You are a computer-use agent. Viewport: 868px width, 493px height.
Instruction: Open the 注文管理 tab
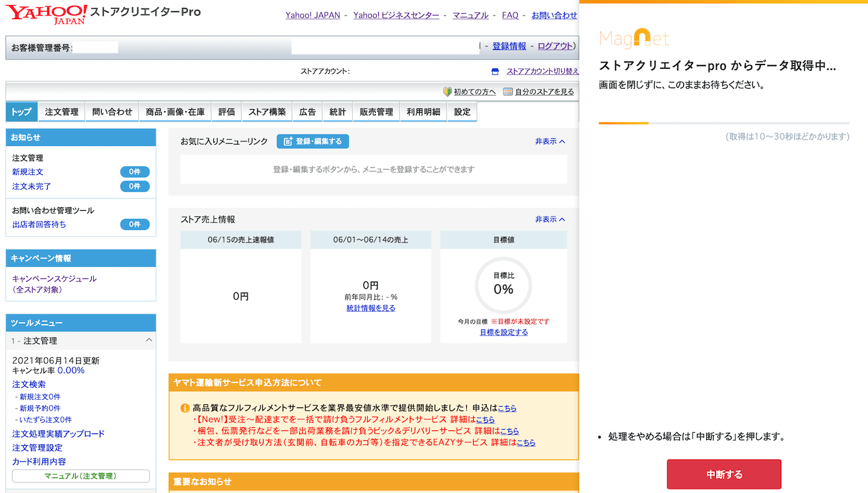[61, 112]
